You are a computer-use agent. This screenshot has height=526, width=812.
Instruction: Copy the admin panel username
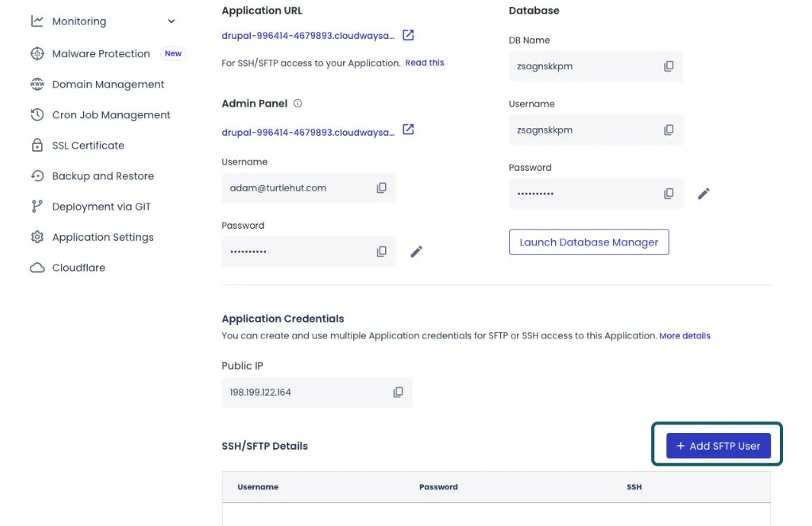pos(381,188)
